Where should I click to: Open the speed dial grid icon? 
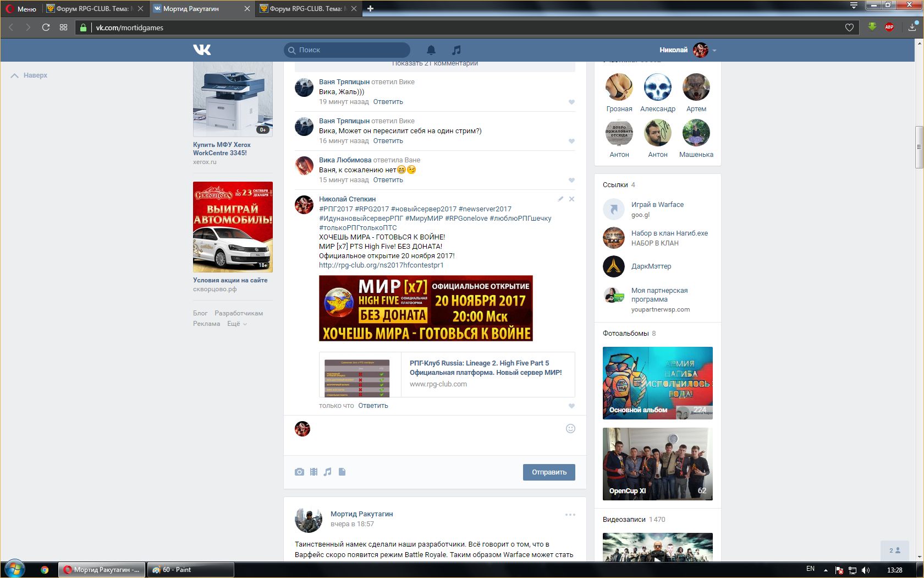click(64, 28)
